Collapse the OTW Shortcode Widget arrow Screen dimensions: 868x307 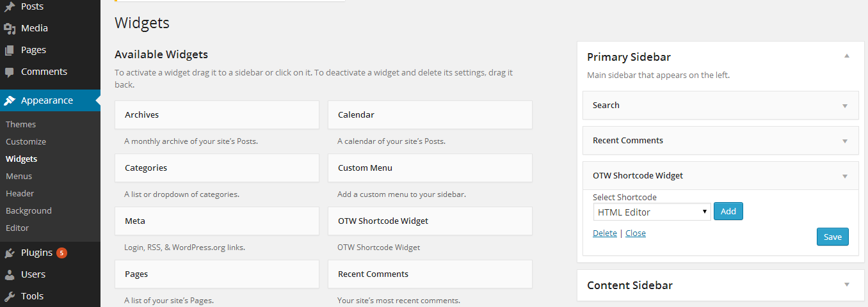coord(845,176)
